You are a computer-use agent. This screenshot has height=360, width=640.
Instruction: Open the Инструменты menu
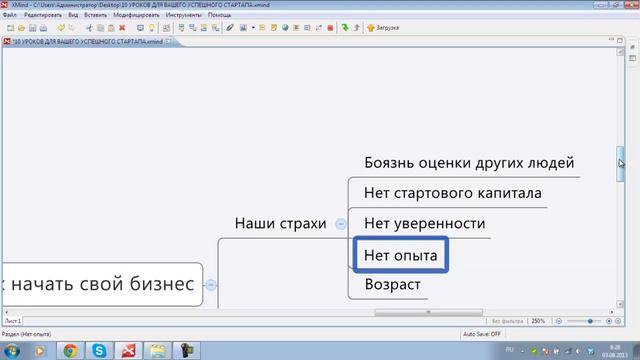(x=184, y=15)
